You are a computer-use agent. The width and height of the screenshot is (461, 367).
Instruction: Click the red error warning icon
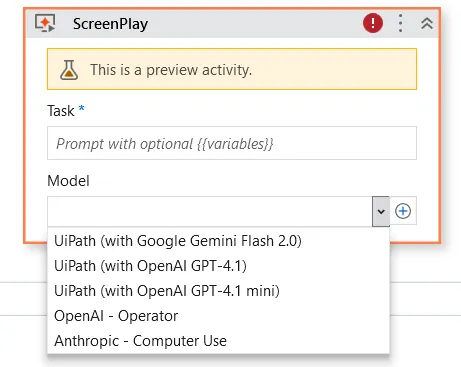[x=373, y=23]
